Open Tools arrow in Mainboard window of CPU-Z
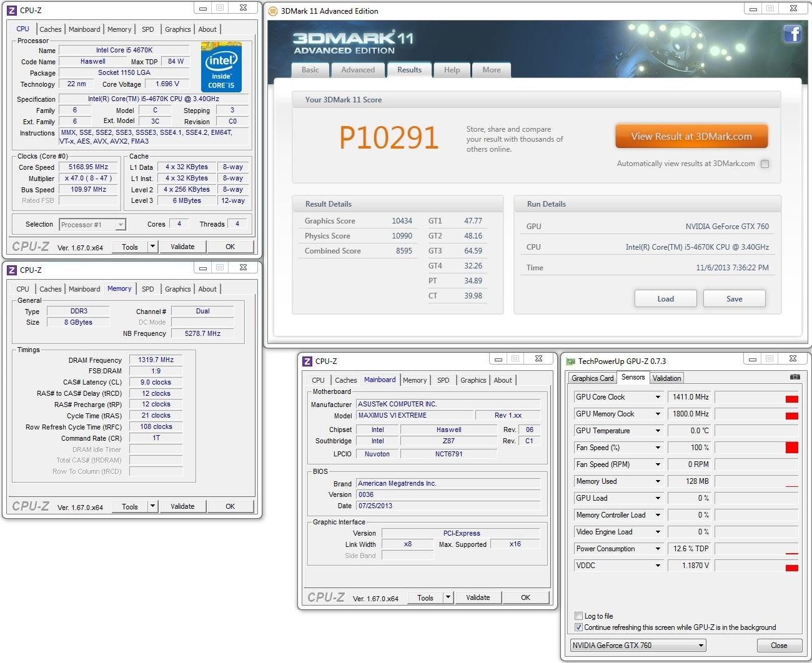This screenshot has width=812, height=663. [x=448, y=597]
